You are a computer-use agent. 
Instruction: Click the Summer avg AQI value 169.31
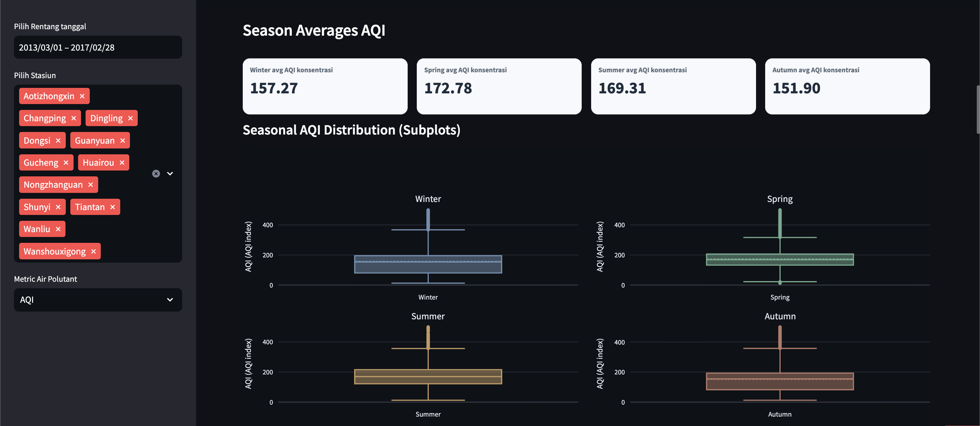click(623, 88)
